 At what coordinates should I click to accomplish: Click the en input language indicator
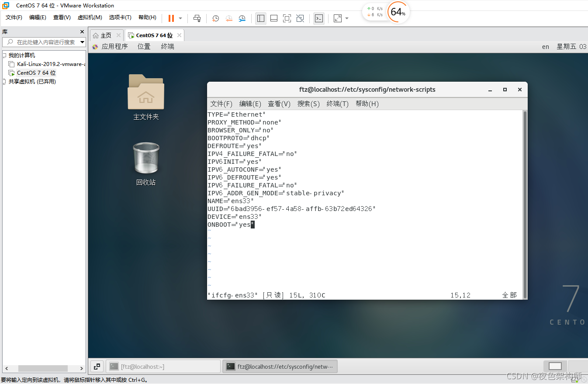tap(546, 47)
